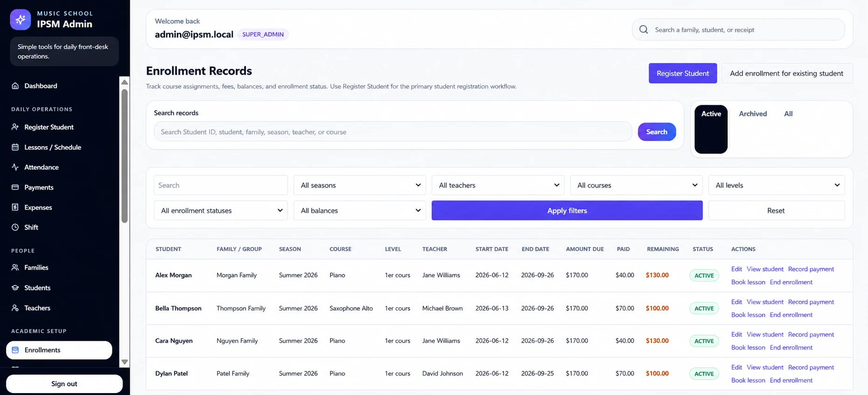The image size is (868, 395).
Task: Click the magnifier icon in top search
Action: click(x=644, y=29)
